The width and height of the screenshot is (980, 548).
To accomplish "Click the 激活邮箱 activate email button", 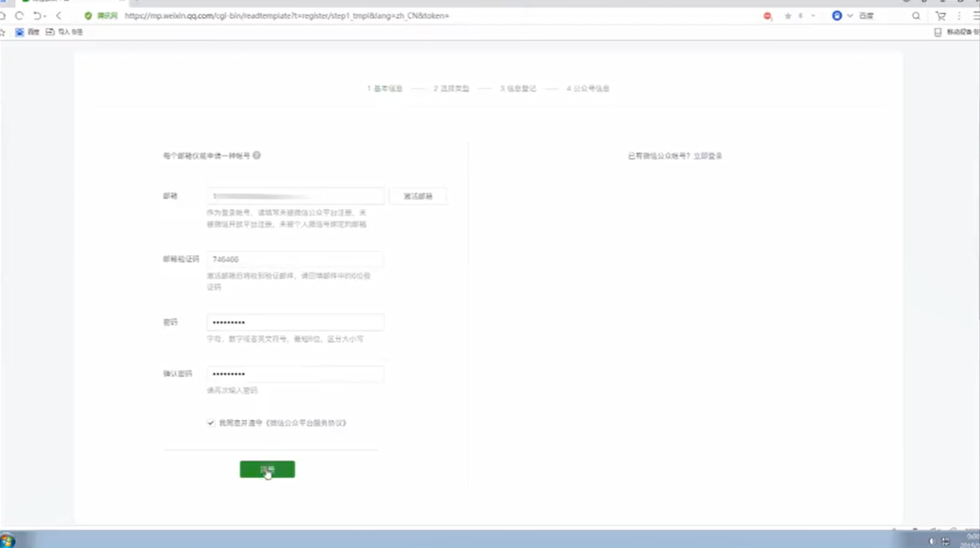I will click(418, 196).
